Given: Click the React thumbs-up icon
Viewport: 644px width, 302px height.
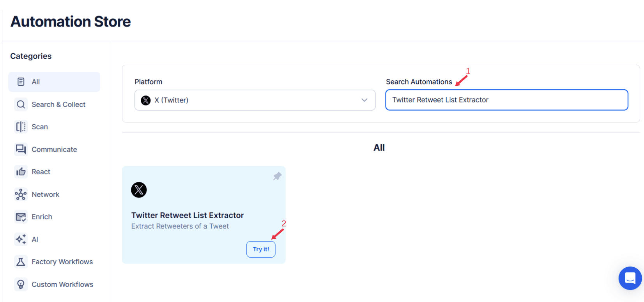Looking at the screenshot, I should click(21, 171).
